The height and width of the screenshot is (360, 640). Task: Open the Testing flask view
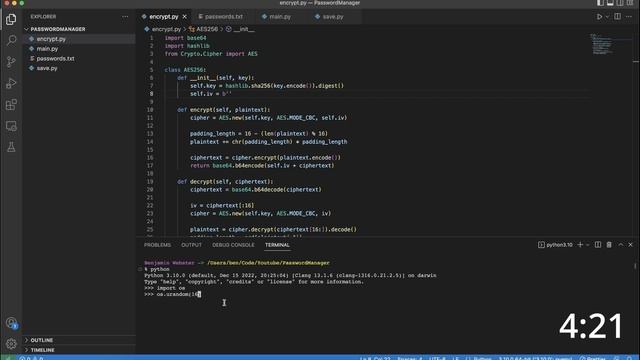pyautogui.click(x=11, y=147)
